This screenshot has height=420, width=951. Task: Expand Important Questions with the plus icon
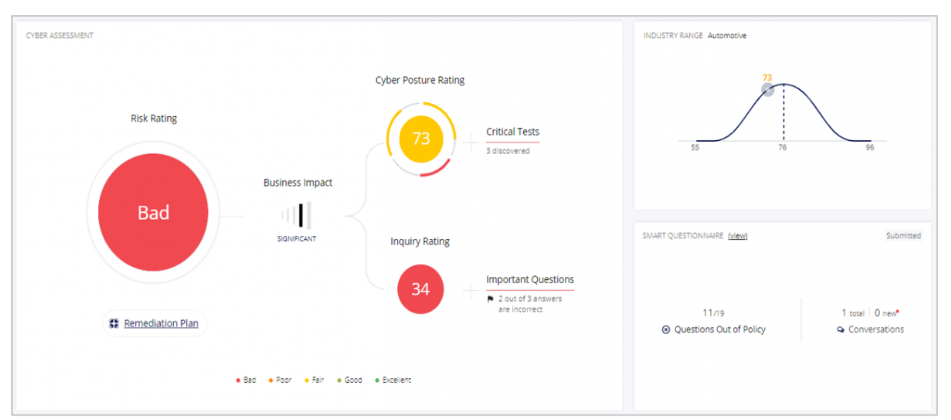coord(469,291)
